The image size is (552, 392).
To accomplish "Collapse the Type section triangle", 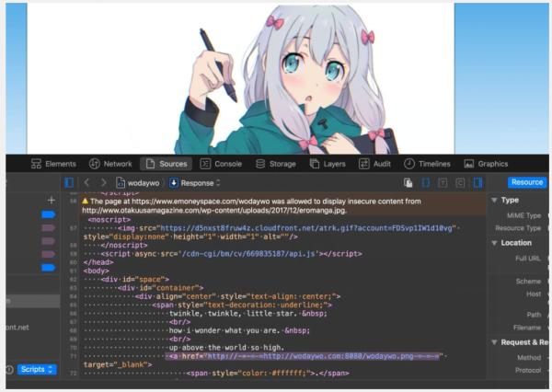I will click(494, 200).
